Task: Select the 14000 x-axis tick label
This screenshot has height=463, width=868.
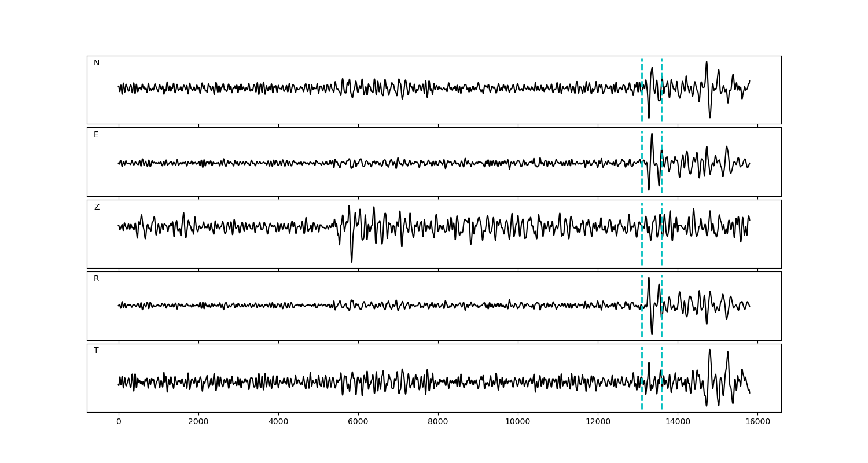Action: pyautogui.click(x=678, y=422)
